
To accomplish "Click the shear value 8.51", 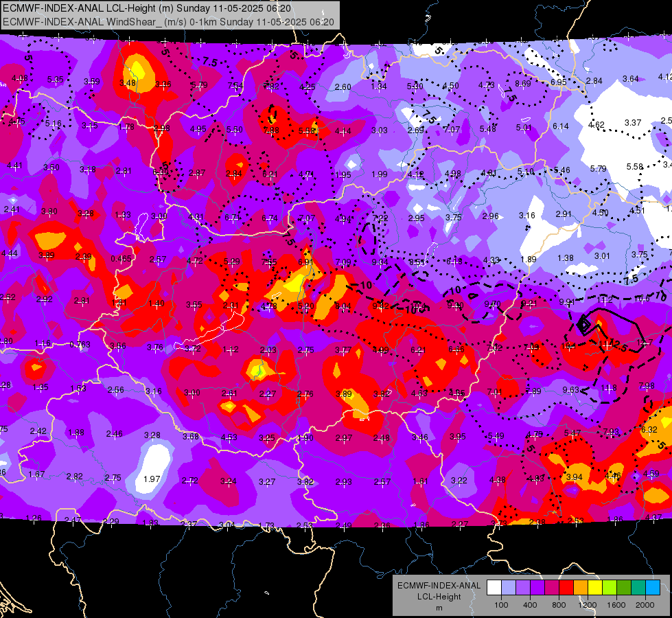I will pos(417,262).
